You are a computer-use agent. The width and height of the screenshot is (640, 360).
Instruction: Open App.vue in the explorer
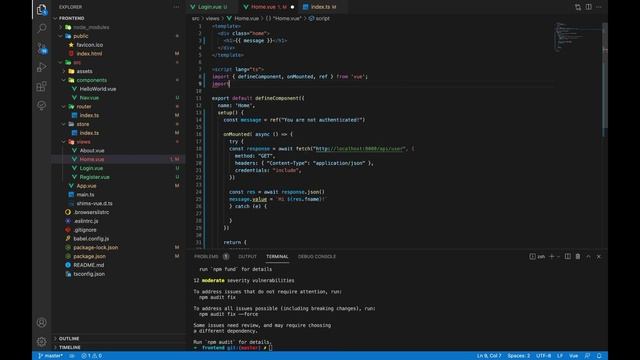pos(86,186)
